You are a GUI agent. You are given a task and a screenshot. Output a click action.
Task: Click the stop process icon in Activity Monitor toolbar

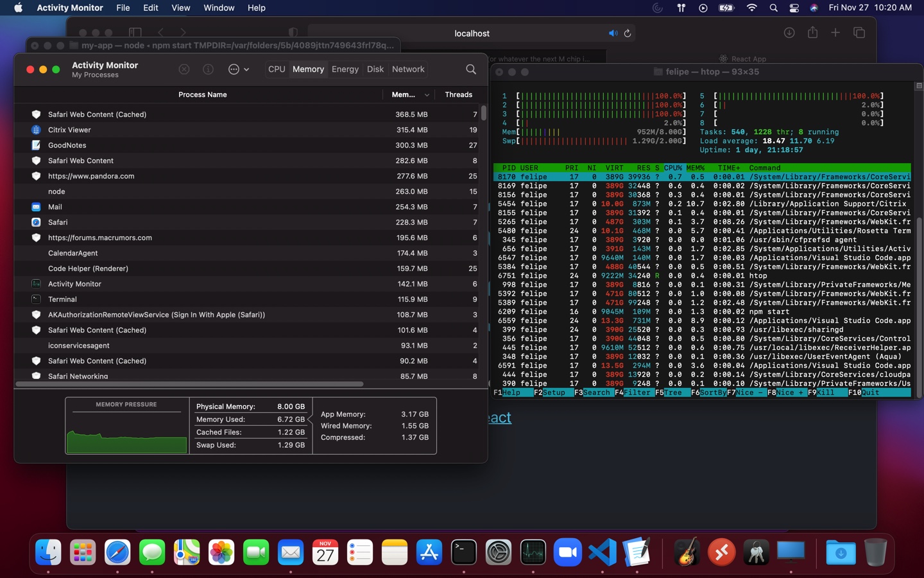point(184,69)
